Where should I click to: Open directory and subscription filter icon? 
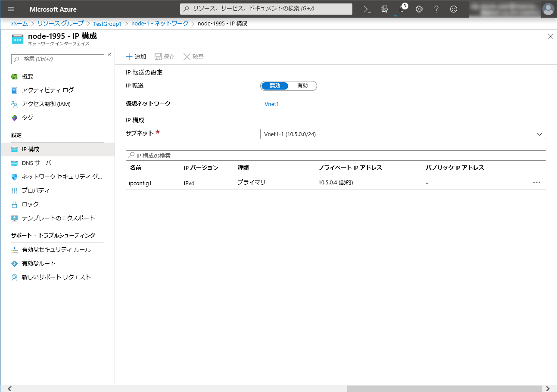385,9
